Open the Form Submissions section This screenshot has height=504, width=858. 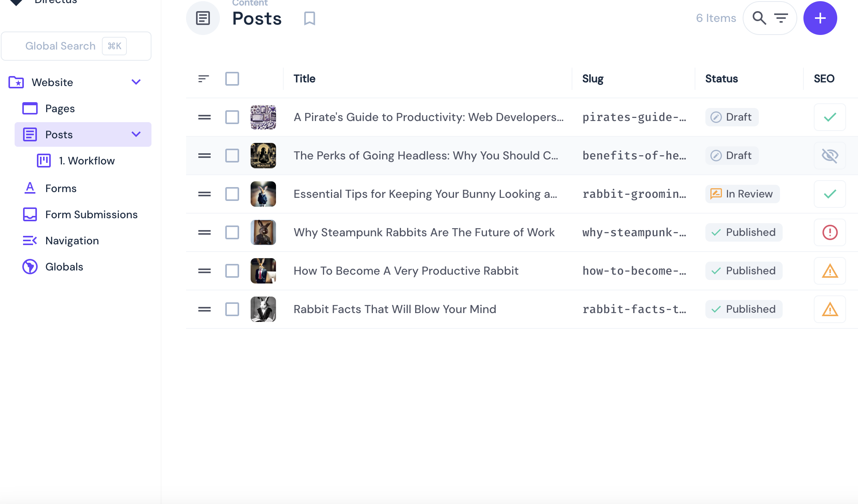point(91,214)
